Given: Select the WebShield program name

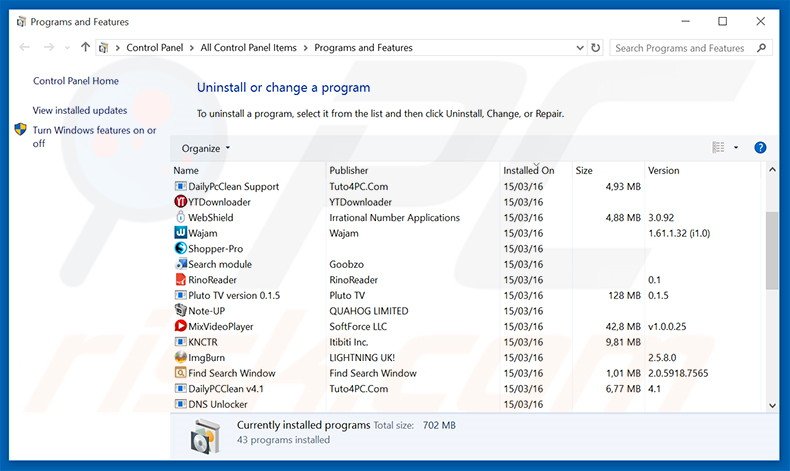Looking at the screenshot, I should coord(211,218).
